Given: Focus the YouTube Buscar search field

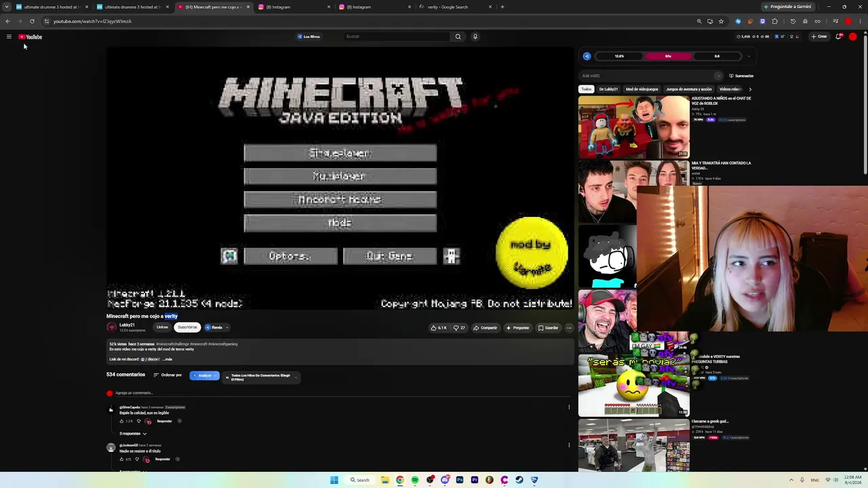Looking at the screenshot, I should [x=397, y=37].
